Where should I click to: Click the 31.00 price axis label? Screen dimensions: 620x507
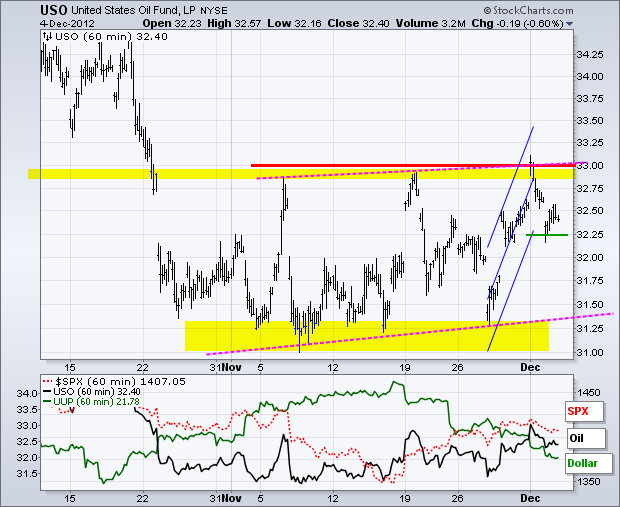(x=590, y=352)
